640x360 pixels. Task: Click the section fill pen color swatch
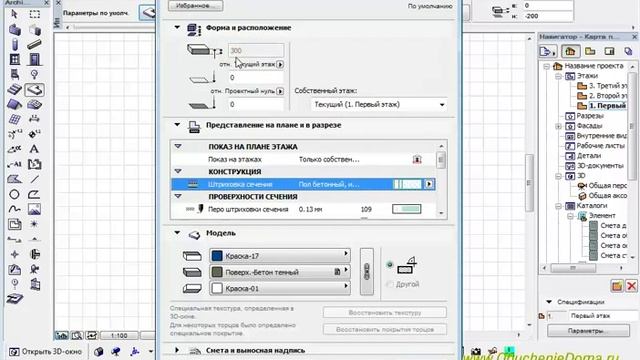pos(407,209)
